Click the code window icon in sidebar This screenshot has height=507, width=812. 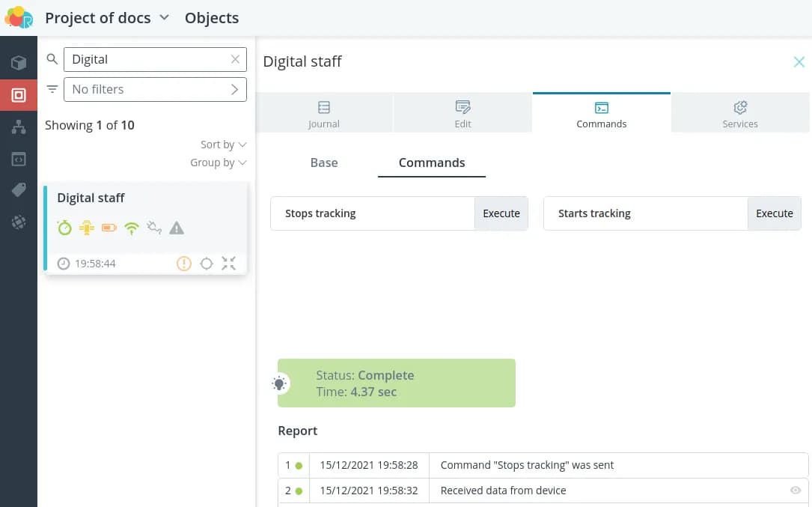tap(19, 160)
